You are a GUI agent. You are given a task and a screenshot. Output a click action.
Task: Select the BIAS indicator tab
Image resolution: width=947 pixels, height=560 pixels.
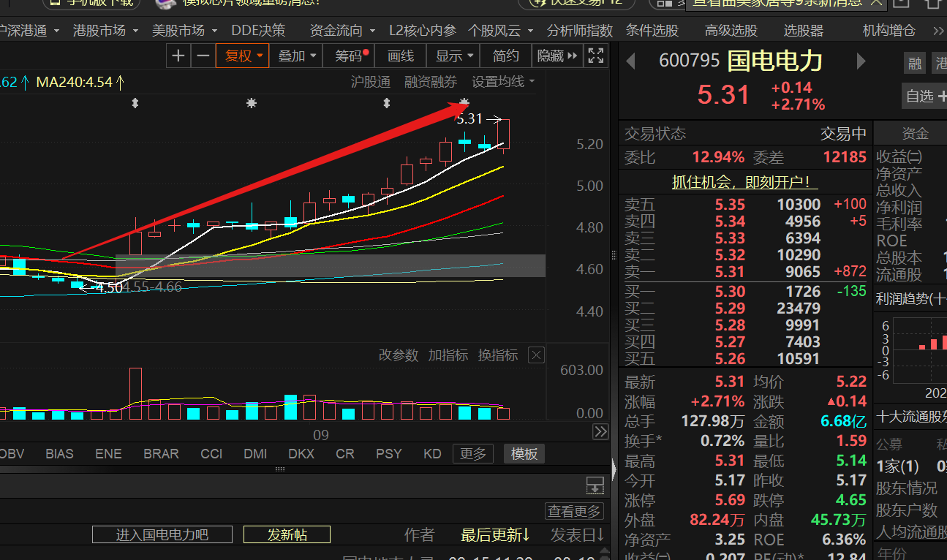pyautogui.click(x=59, y=454)
